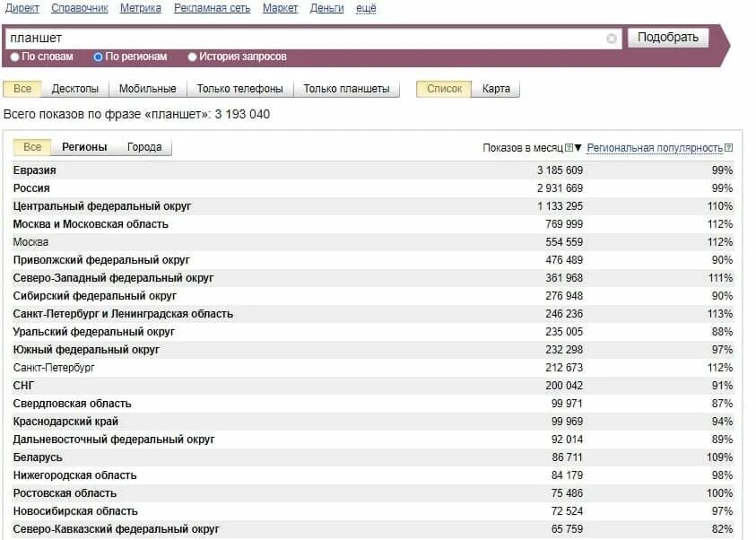Open help icon next to Показов в месяц
This screenshot has width=756, height=540.
(x=569, y=147)
